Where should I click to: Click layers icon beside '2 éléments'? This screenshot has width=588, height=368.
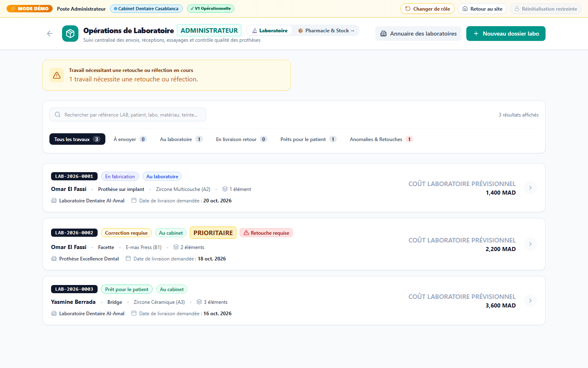click(x=176, y=247)
